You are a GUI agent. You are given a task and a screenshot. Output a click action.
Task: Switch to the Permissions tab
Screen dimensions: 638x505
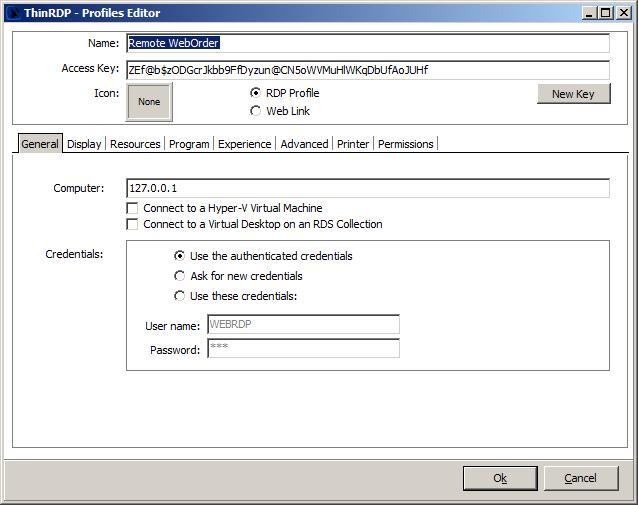(x=406, y=144)
